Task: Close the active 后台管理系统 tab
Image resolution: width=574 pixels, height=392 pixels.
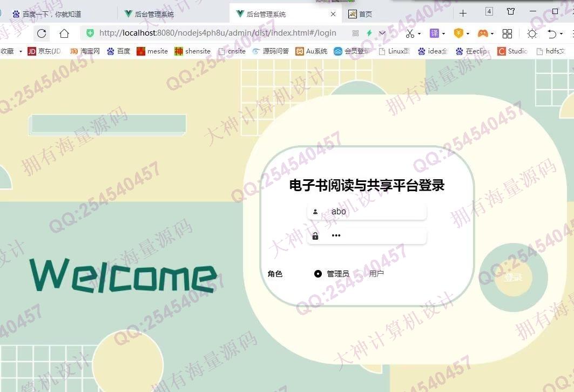Action: 333,14
